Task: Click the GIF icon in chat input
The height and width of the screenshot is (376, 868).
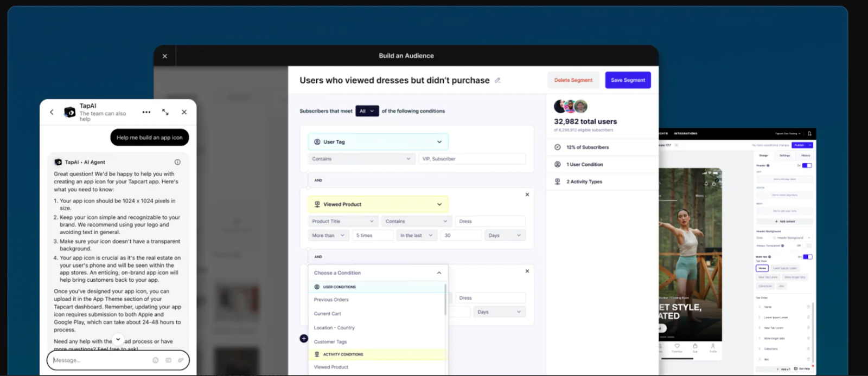Action: pyautogui.click(x=168, y=360)
